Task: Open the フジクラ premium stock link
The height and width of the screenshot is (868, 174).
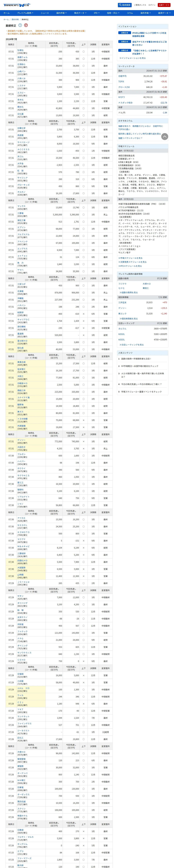Action: tap(122, 284)
